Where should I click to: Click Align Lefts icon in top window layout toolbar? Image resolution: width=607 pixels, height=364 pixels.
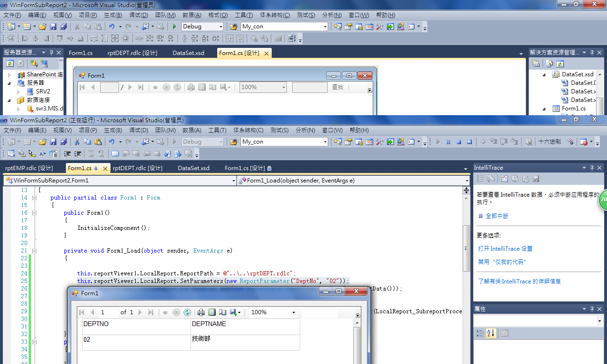tap(25, 38)
